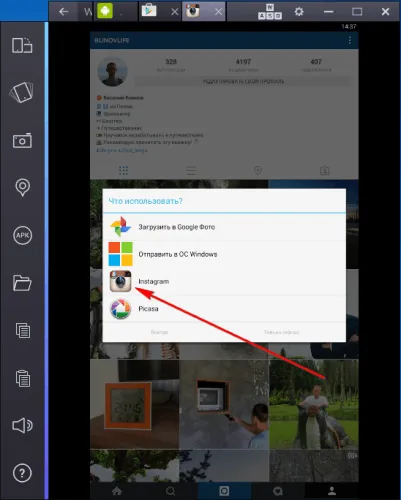401x500 pixels.
Task: Click the screen rotation sidebar icon
Action: tap(22, 45)
